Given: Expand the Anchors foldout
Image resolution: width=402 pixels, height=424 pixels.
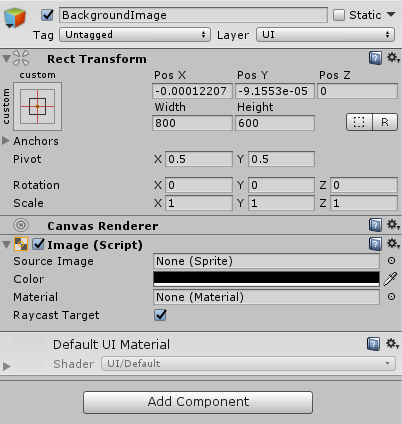Looking at the screenshot, I should (x=6, y=141).
